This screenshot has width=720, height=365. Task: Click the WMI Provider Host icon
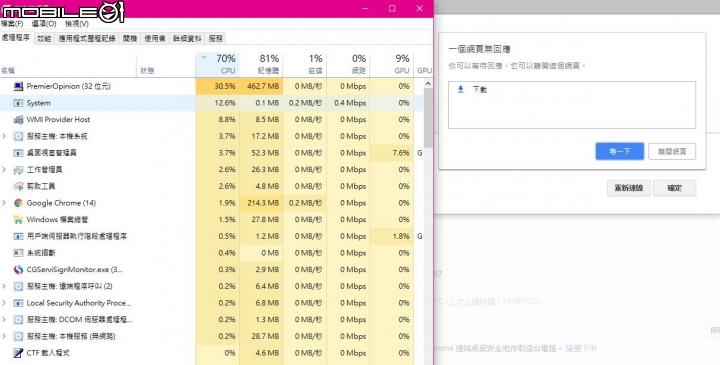[x=18, y=119]
